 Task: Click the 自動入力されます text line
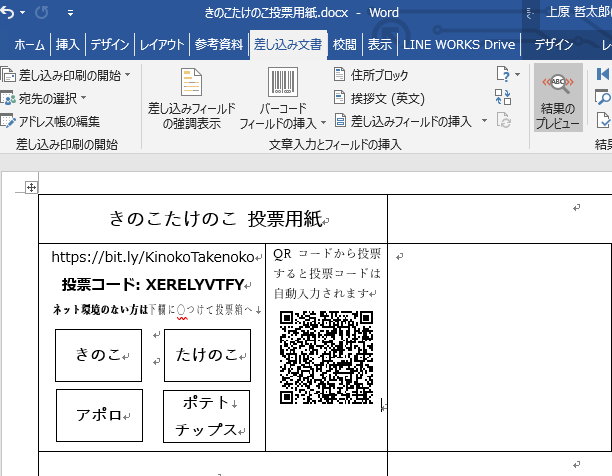click(322, 293)
